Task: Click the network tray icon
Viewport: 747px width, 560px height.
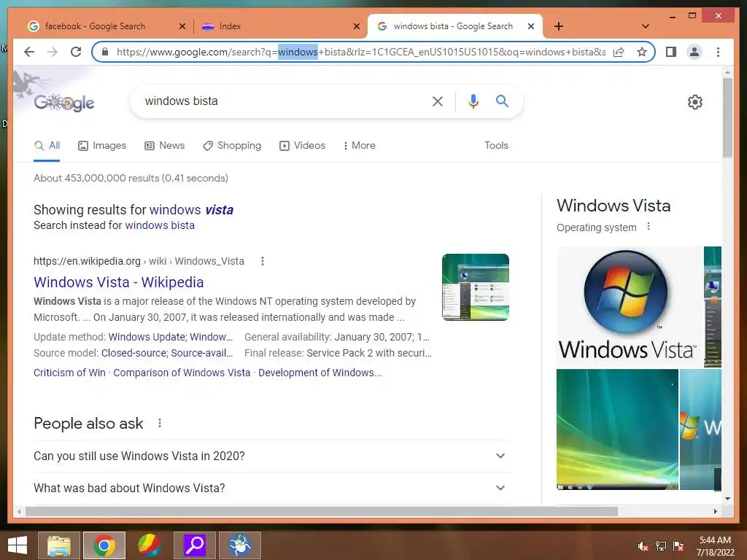Action: 661,546
